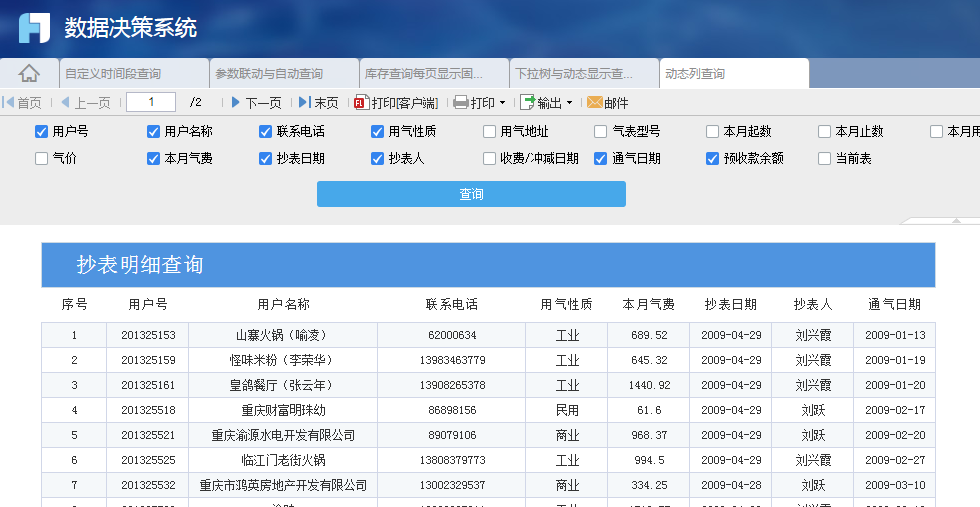Click the gas fee value 1440.92

pos(649,385)
